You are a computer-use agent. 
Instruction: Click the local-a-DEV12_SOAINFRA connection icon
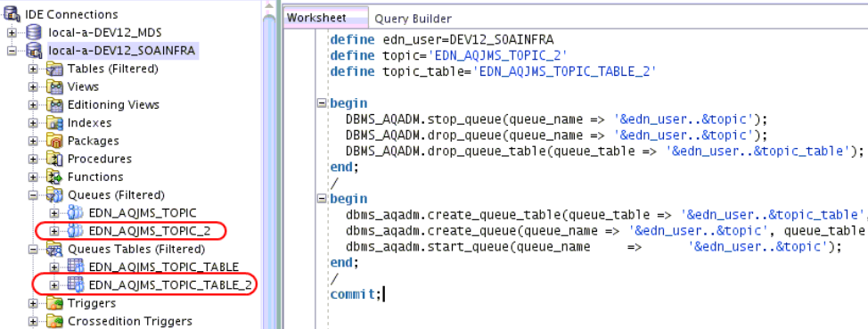[34, 51]
